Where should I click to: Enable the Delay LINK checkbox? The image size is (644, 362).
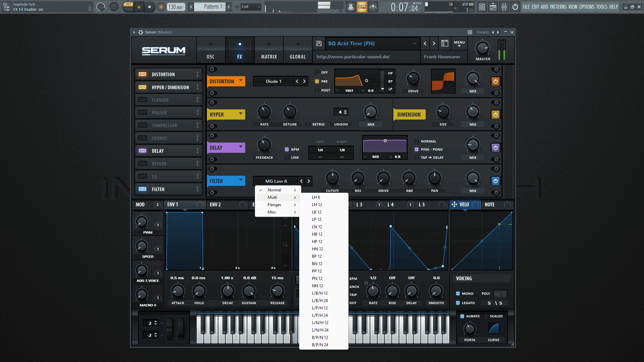tap(287, 158)
